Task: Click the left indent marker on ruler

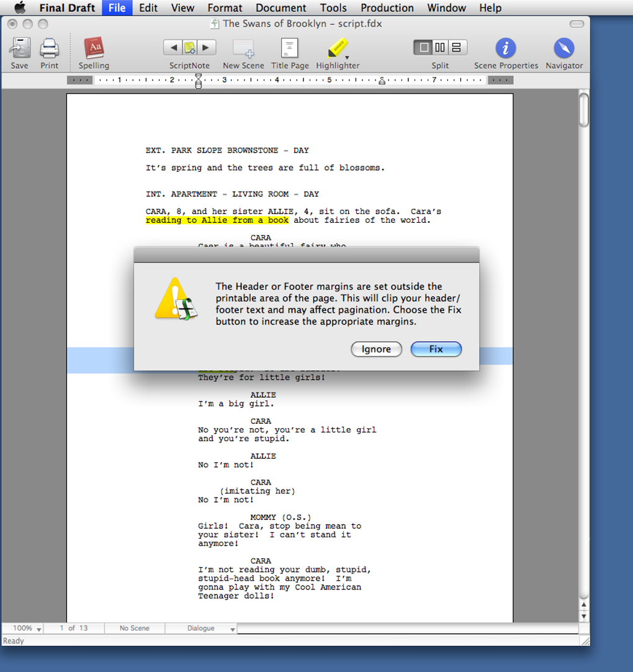Action: [x=198, y=81]
